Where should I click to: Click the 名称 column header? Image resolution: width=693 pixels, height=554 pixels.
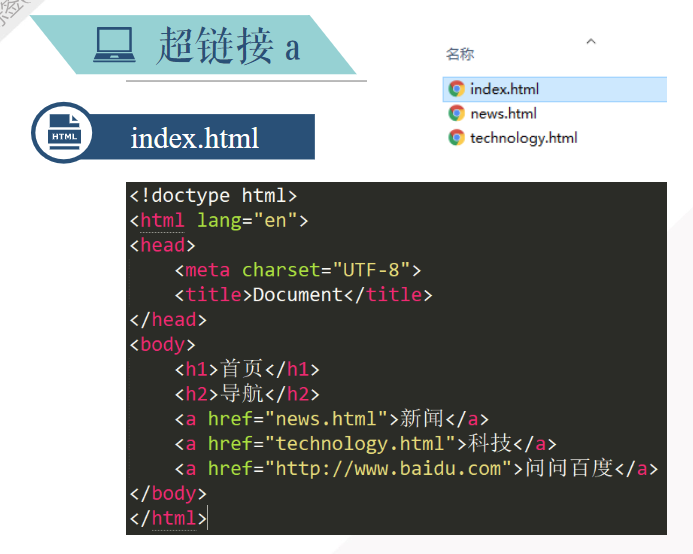click(x=460, y=54)
